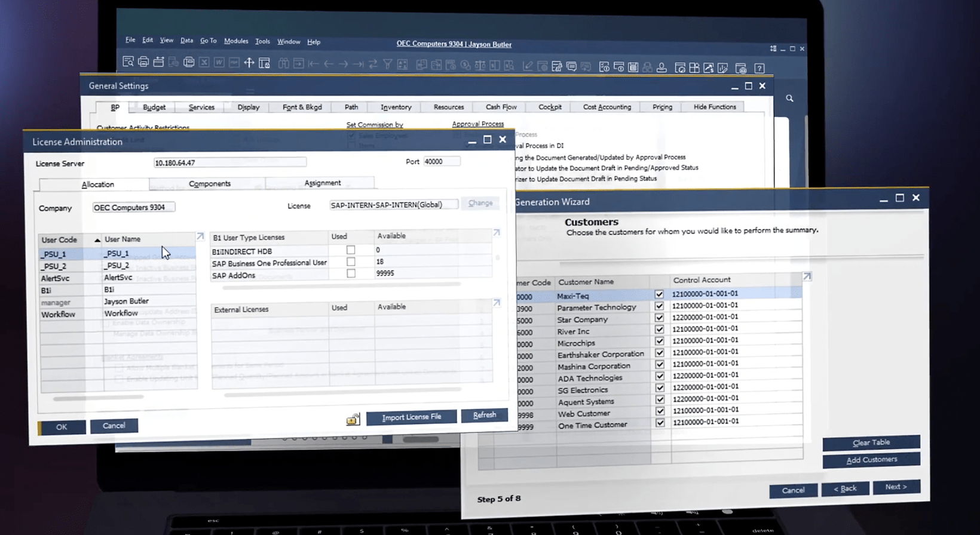
Task: Toggle Used checkbox for SAP Business One Professional User
Action: pyautogui.click(x=351, y=262)
